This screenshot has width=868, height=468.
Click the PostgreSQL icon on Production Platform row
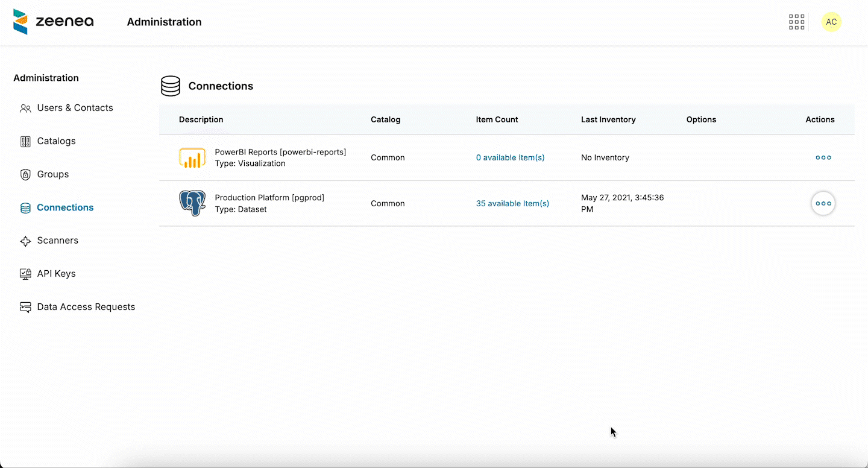pyautogui.click(x=192, y=203)
